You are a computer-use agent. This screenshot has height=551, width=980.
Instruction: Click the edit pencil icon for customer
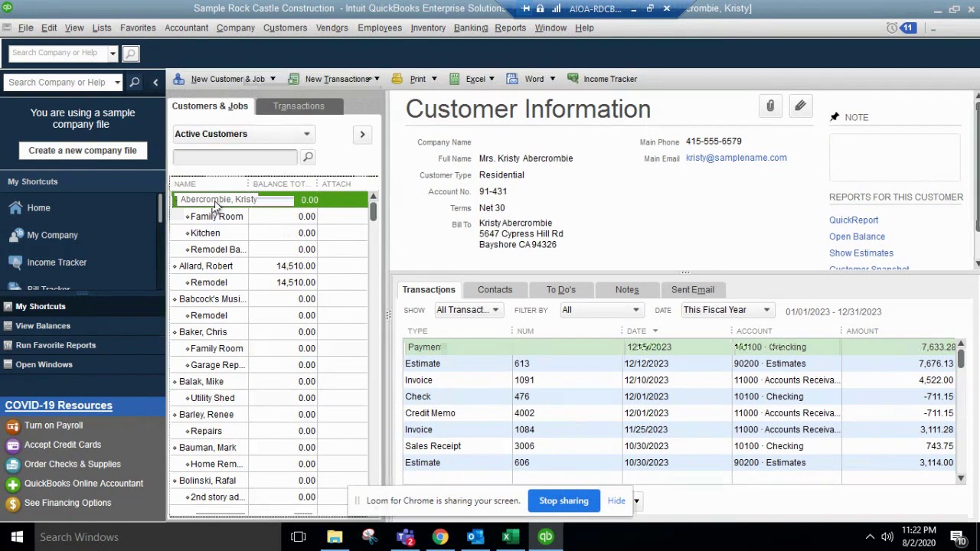pyautogui.click(x=800, y=106)
